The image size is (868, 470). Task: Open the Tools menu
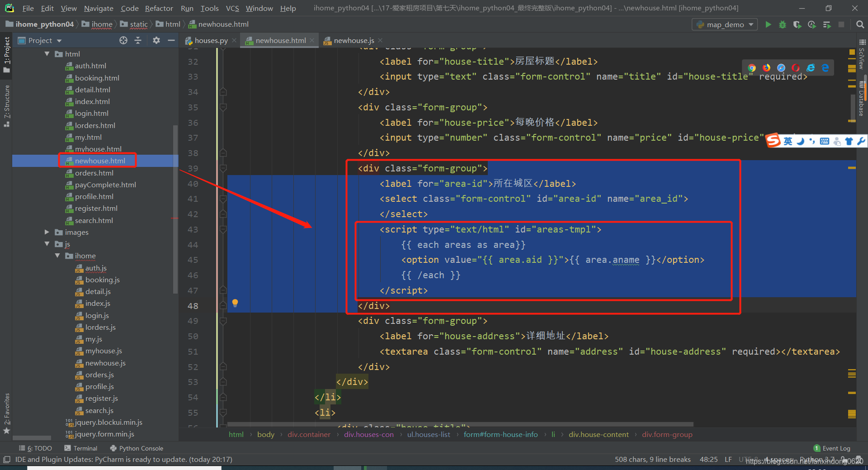coord(210,8)
